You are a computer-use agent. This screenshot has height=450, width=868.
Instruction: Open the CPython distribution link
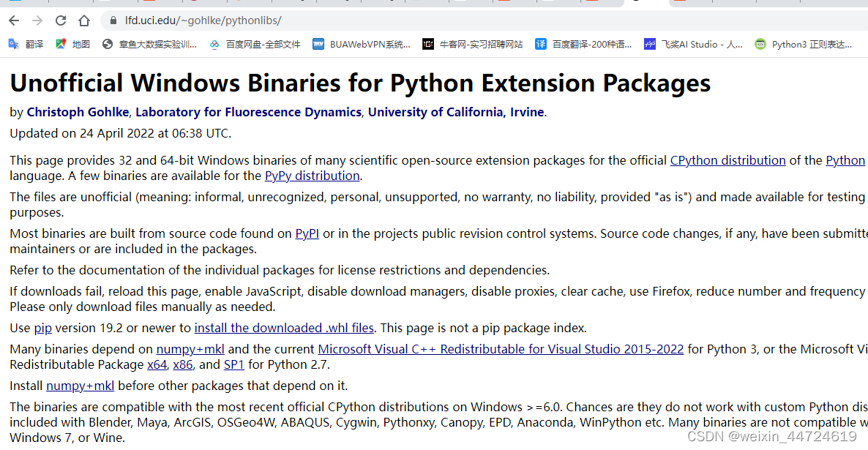728,160
